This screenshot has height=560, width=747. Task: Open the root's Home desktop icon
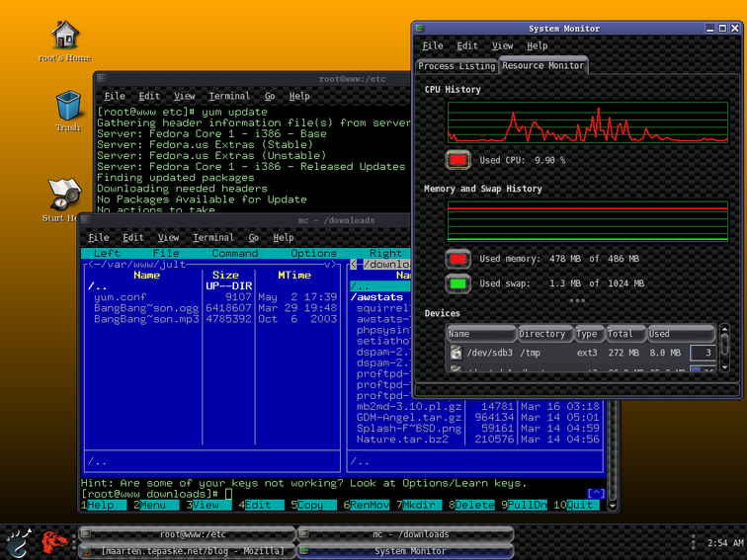coord(66,36)
